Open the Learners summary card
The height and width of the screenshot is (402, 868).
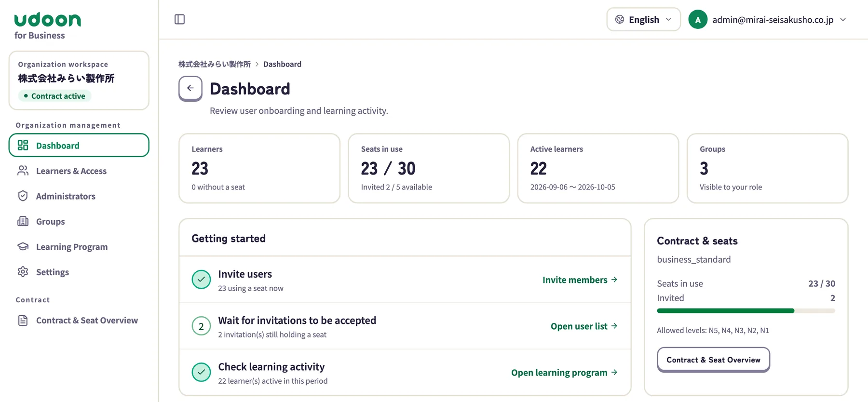click(259, 168)
